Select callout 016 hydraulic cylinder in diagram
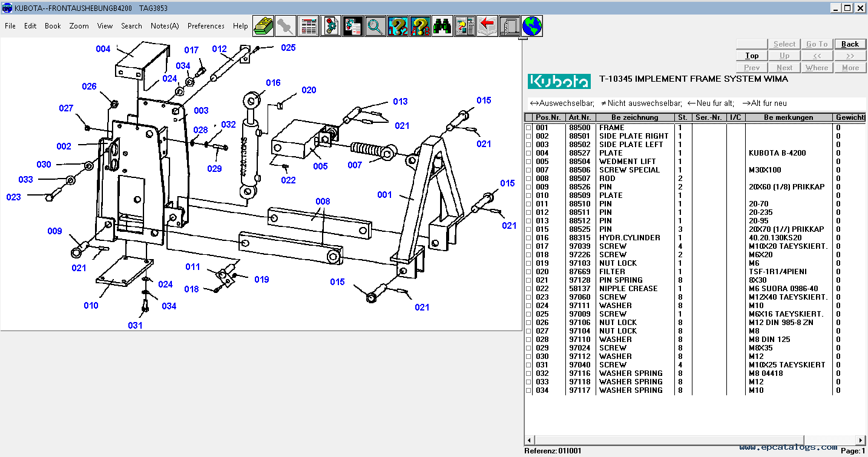The image size is (868, 457). point(273,83)
